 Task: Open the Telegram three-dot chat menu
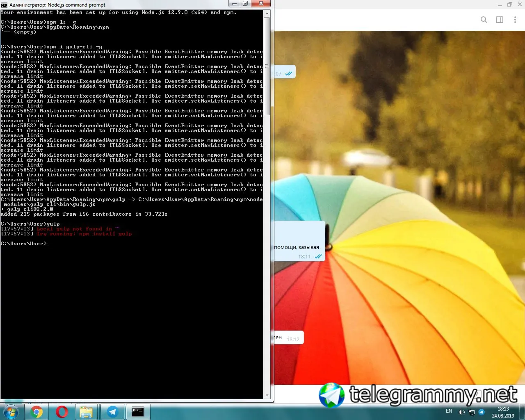tap(515, 20)
